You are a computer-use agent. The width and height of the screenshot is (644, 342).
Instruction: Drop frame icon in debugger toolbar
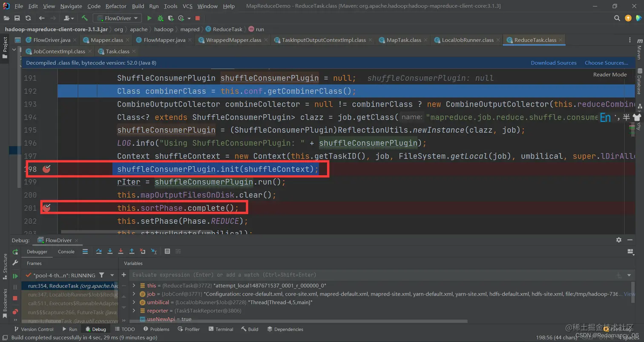(x=143, y=251)
